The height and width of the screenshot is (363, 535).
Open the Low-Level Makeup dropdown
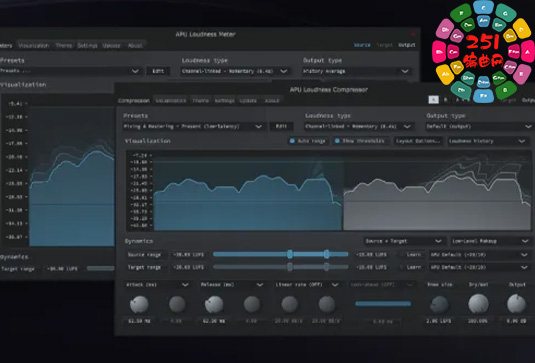[490, 241]
